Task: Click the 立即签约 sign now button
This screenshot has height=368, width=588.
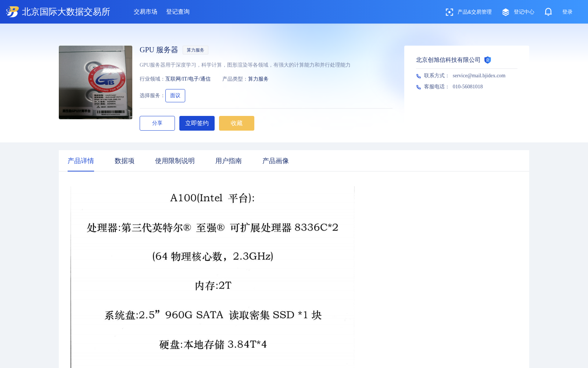Action: (197, 123)
